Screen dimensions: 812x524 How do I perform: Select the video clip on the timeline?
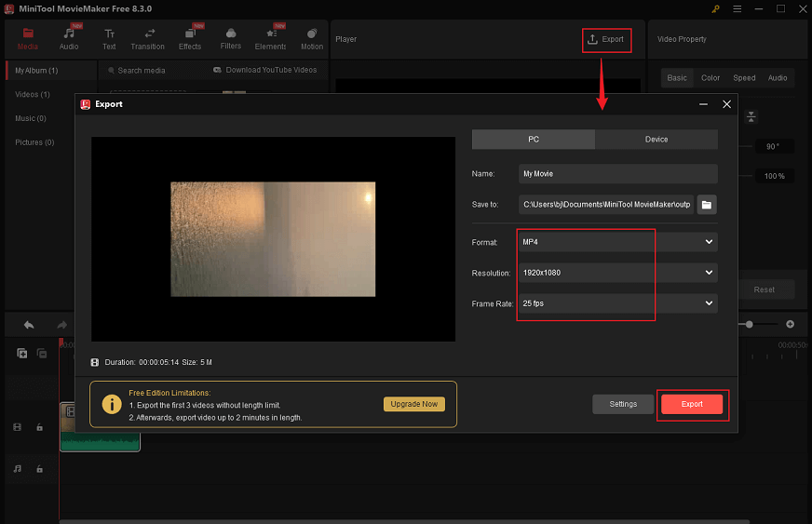100,426
